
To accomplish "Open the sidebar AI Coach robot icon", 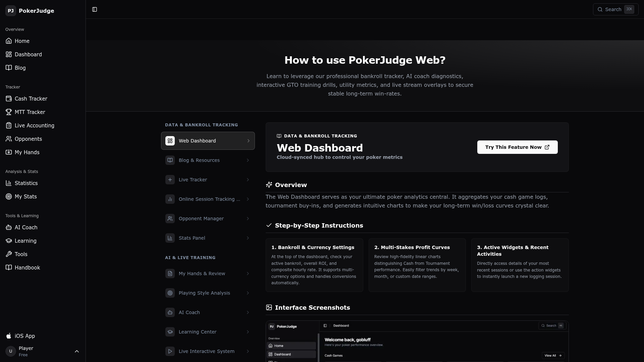I will 9,227.
